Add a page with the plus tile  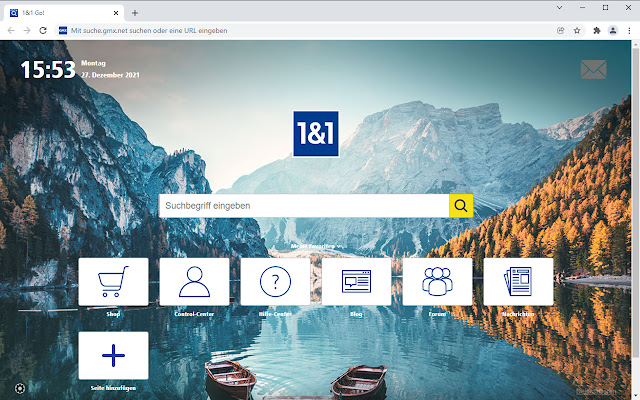[x=113, y=356]
